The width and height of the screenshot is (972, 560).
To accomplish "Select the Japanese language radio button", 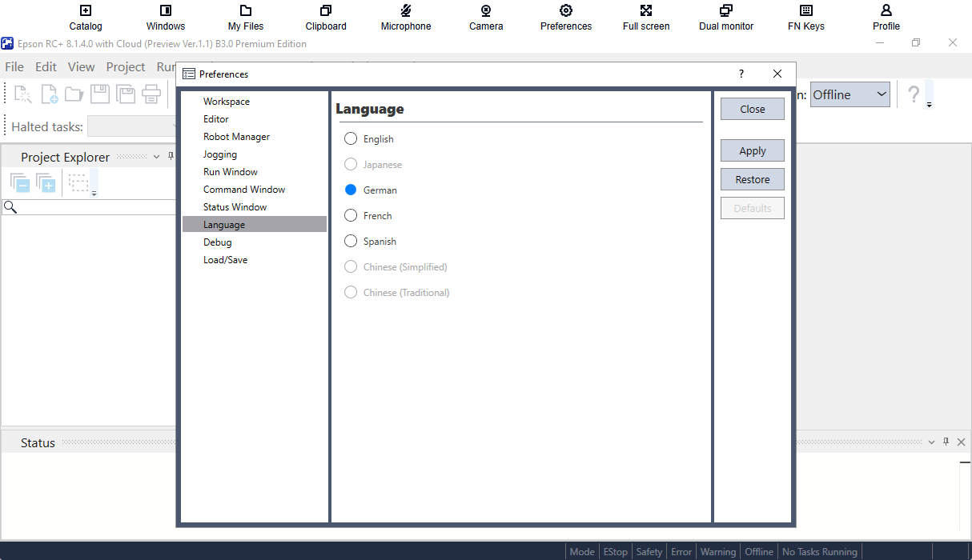I will coord(351,165).
